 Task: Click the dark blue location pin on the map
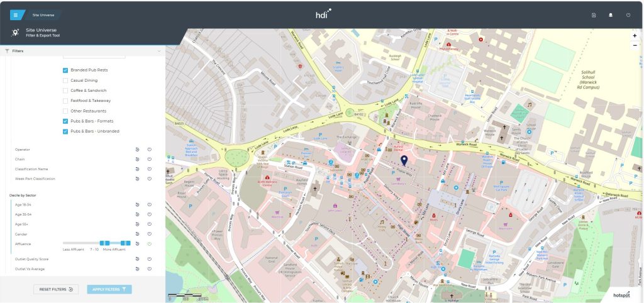pos(404,161)
